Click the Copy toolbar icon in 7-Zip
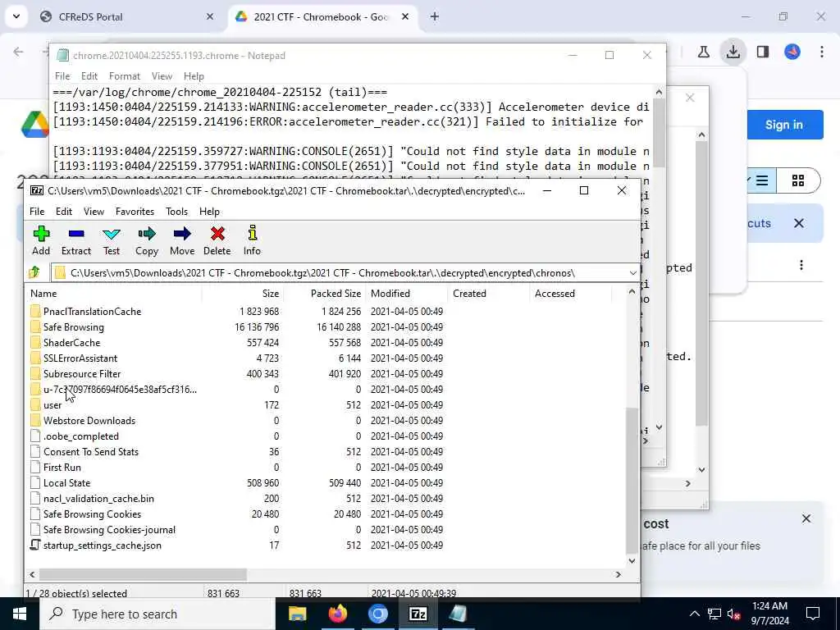This screenshot has width=840, height=630. (x=146, y=240)
